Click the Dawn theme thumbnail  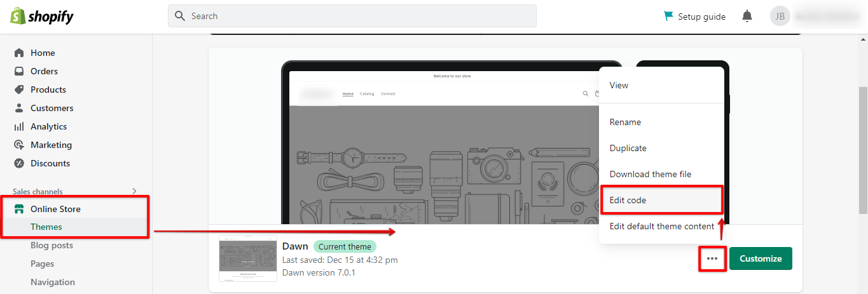point(248,258)
